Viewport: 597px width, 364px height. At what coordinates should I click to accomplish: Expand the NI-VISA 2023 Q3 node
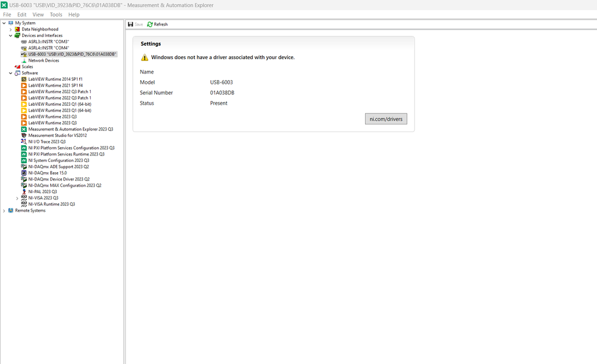point(17,198)
